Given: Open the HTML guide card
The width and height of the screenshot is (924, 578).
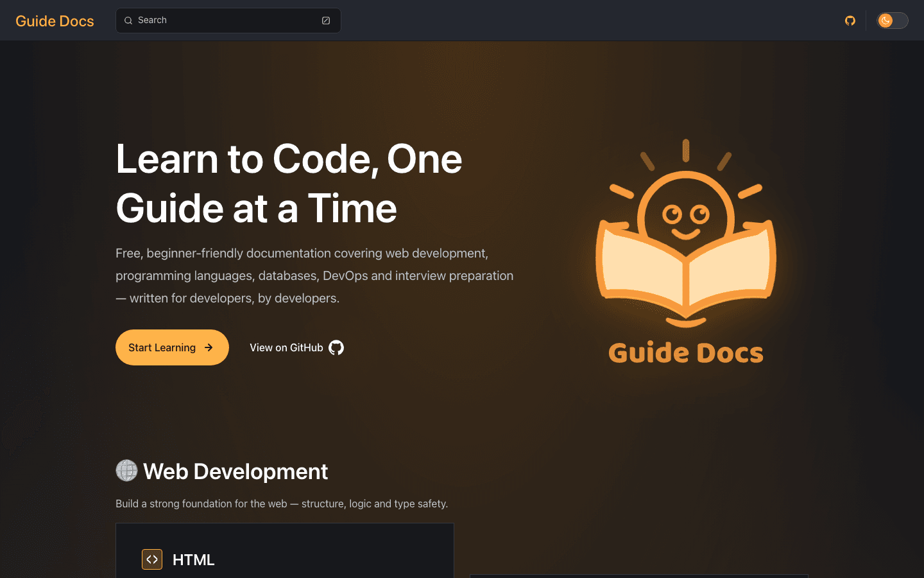Looking at the screenshot, I should (x=285, y=551).
